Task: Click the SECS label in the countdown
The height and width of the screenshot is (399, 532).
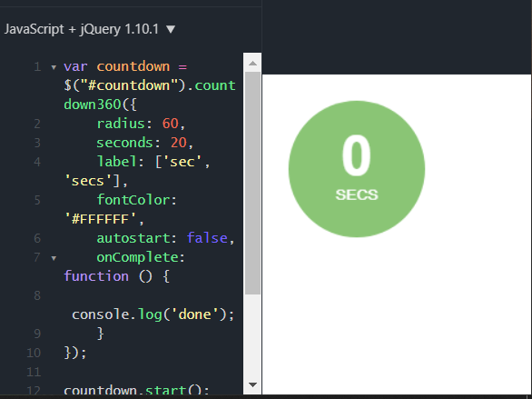Action: 357,195
